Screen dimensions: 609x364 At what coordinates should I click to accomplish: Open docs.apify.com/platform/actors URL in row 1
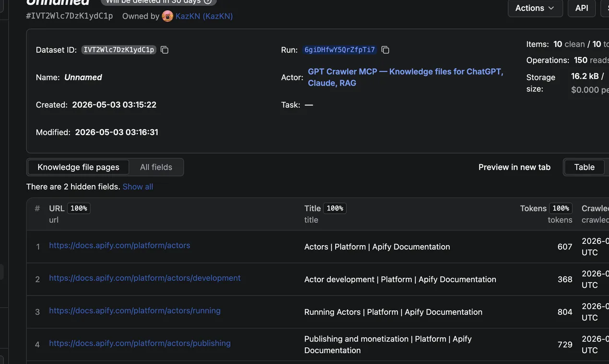(119, 245)
